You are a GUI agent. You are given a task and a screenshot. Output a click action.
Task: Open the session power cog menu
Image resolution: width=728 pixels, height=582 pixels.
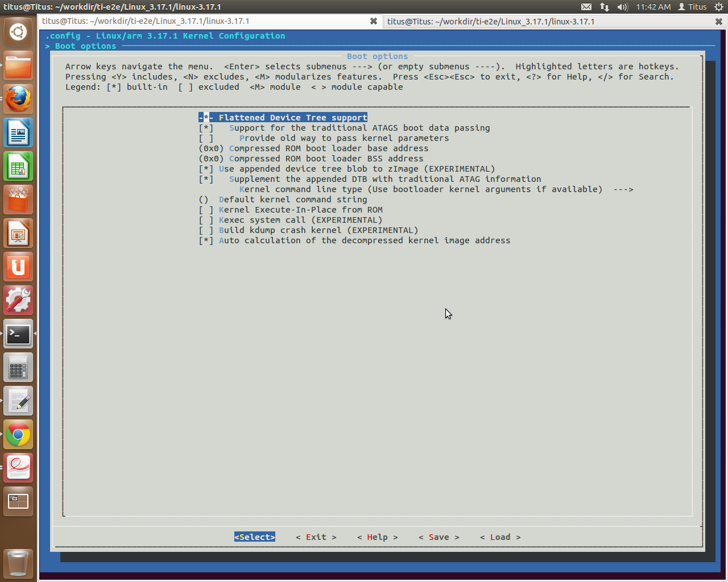pyautogui.click(x=719, y=7)
